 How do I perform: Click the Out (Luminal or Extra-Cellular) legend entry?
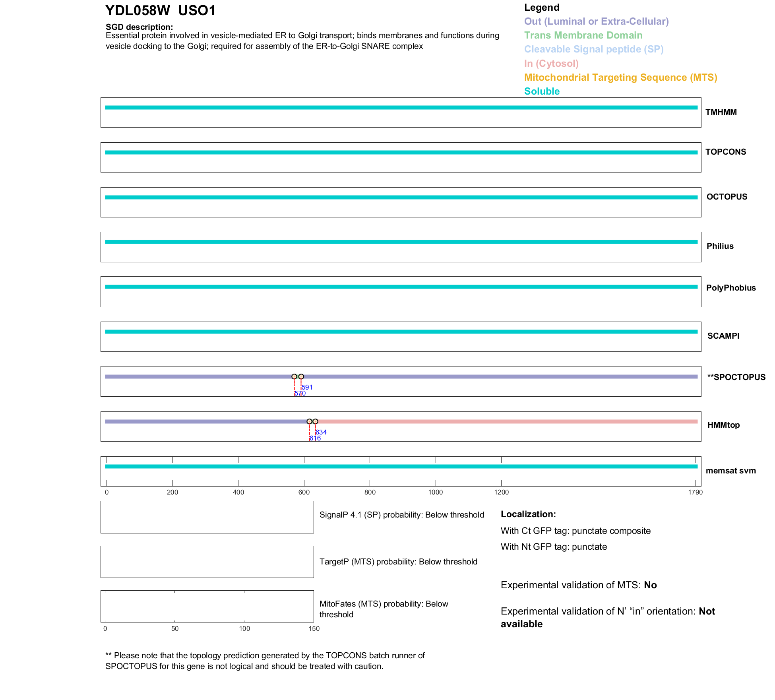[596, 21]
